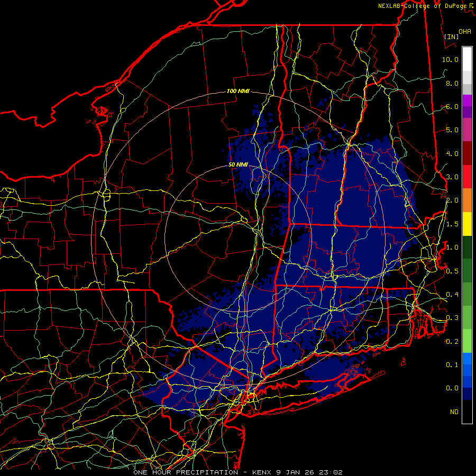Click the 0.2 legend value
Image resolution: width=476 pixels, height=476 pixels.
tap(452, 341)
